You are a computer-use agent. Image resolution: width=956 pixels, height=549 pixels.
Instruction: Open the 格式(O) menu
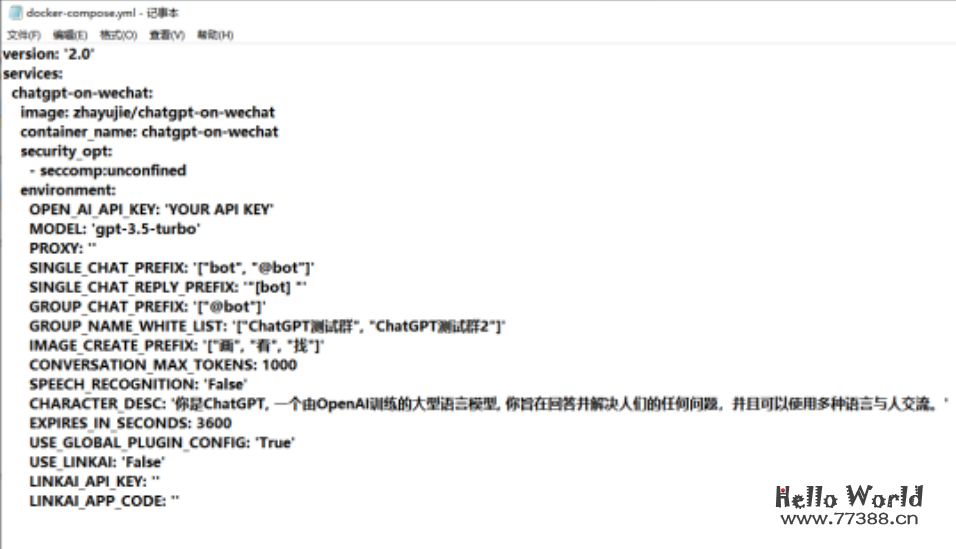(x=118, y=35)
